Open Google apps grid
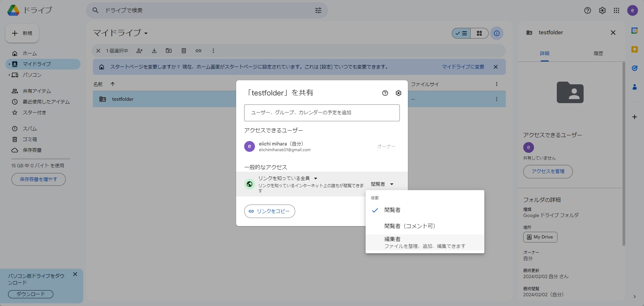The width and height of the screenshot is (644, 306). click(616, 10)
